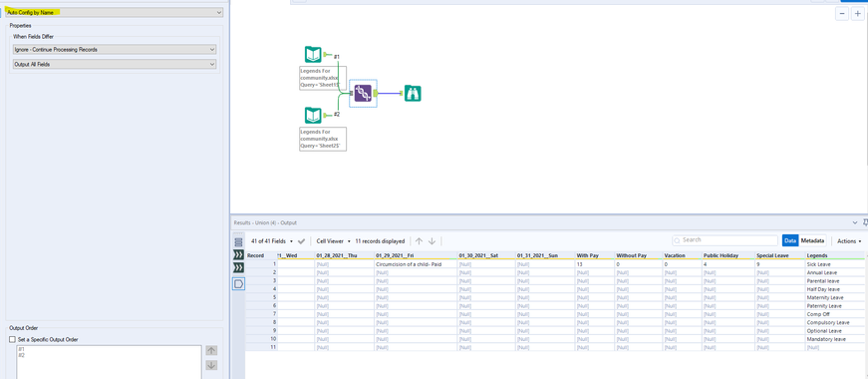This screenshot has width=868, height=379.
Task: Click the Union tool output anchor
Action: point(376,93)
